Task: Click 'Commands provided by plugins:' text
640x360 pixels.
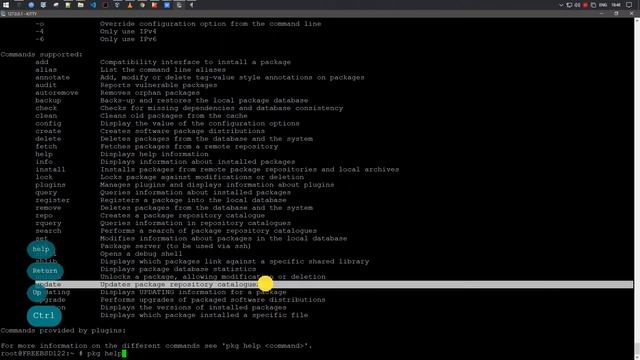Action: click(x=63, y=331)
